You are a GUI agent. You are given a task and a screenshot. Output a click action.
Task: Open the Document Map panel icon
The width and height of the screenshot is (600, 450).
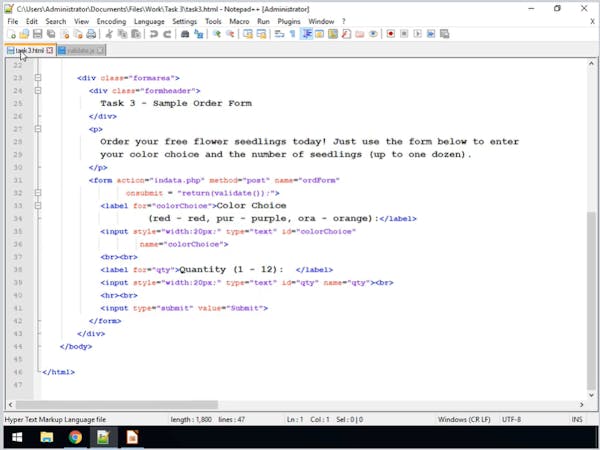point(333,34)
